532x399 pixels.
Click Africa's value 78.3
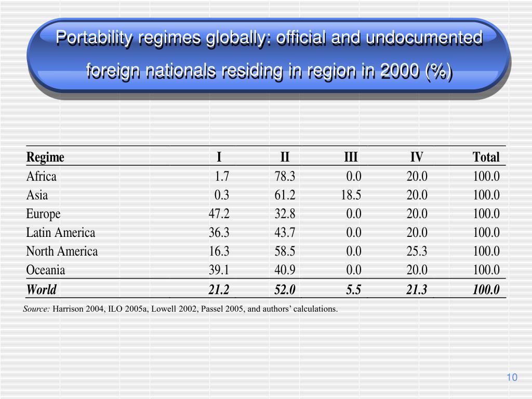click(285, 177)
